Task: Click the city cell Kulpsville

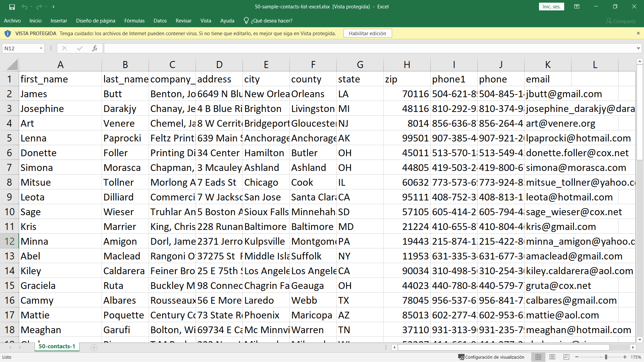Action: click(x=266, y=241)
